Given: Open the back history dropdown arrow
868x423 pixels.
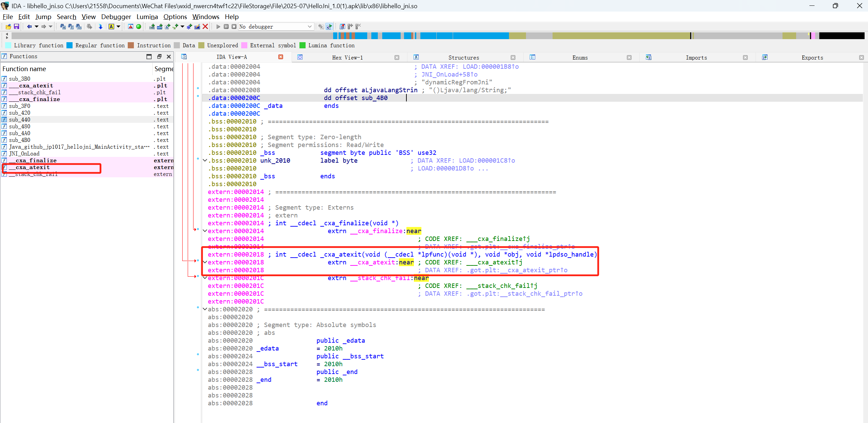Looking at the screenshot, I should pyautogui.click(x=36, y=27).
